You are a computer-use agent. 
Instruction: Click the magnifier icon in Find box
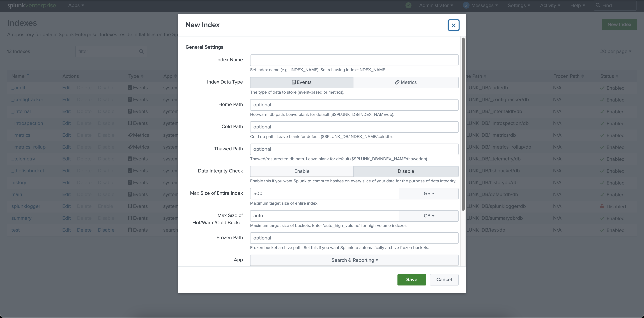pos(598,6)
